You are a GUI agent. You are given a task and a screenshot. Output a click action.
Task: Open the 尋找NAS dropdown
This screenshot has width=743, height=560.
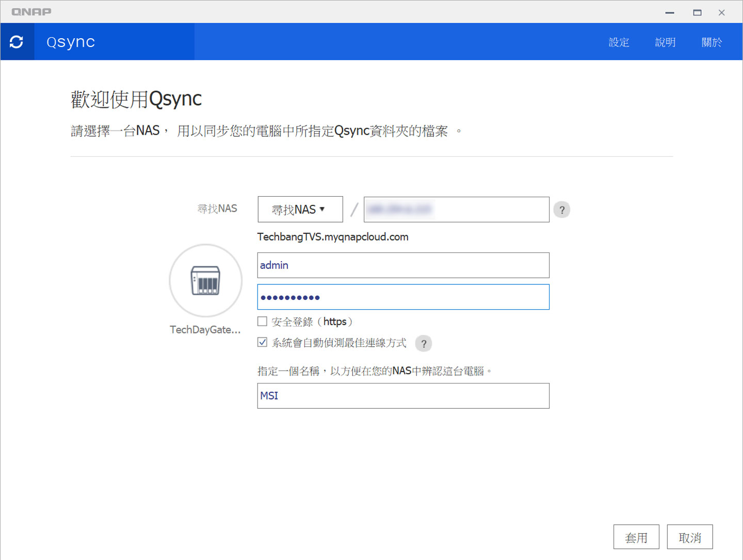point(300,210)
